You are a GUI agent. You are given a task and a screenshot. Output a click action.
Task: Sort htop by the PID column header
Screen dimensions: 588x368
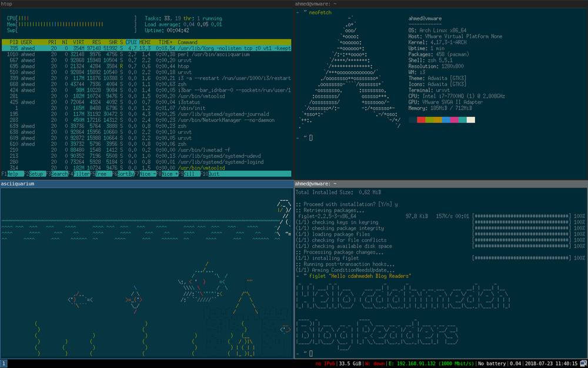pos(14,42)
